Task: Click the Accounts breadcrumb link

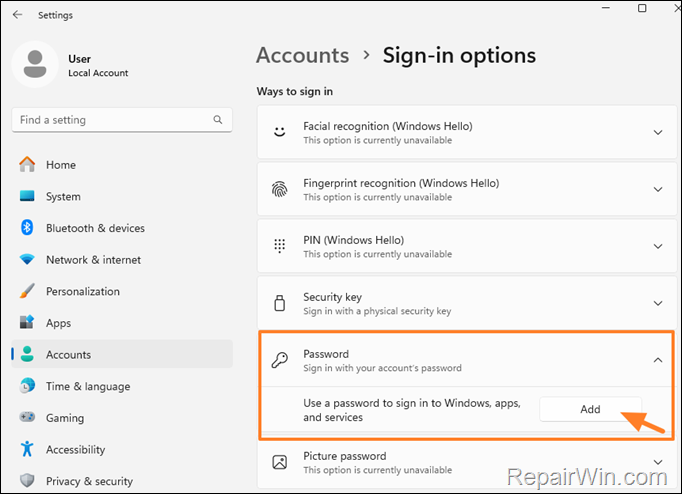Action: (303, 55)
